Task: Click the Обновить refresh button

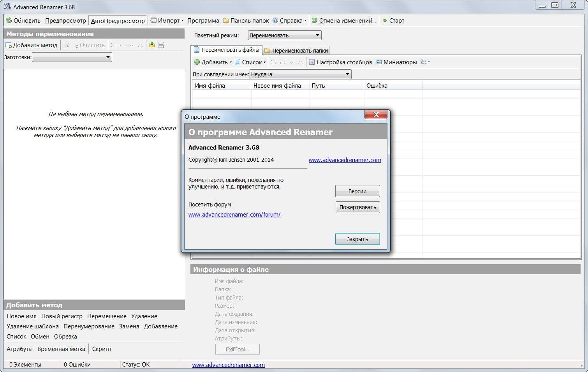Action: pyautogui.click(x=23, y=20)
